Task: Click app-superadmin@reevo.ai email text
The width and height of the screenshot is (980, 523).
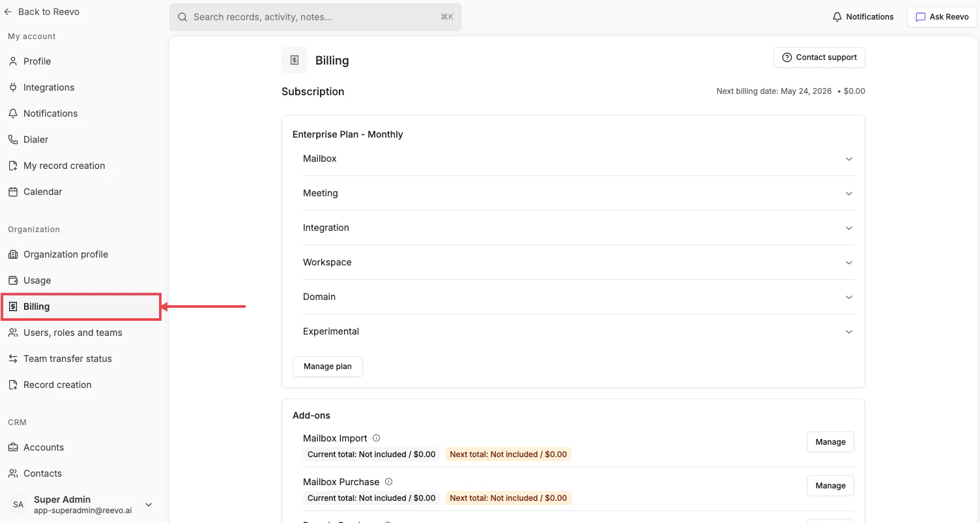Action: point(83,511)
